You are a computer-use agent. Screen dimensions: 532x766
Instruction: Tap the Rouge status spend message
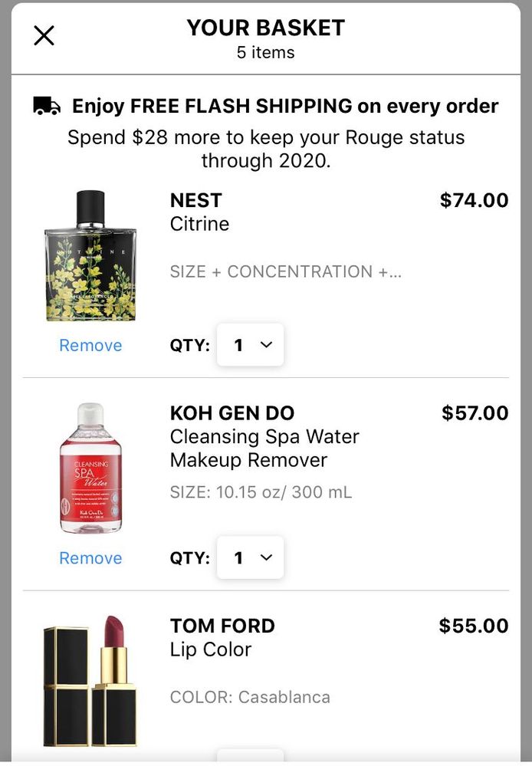coord(266,149)
